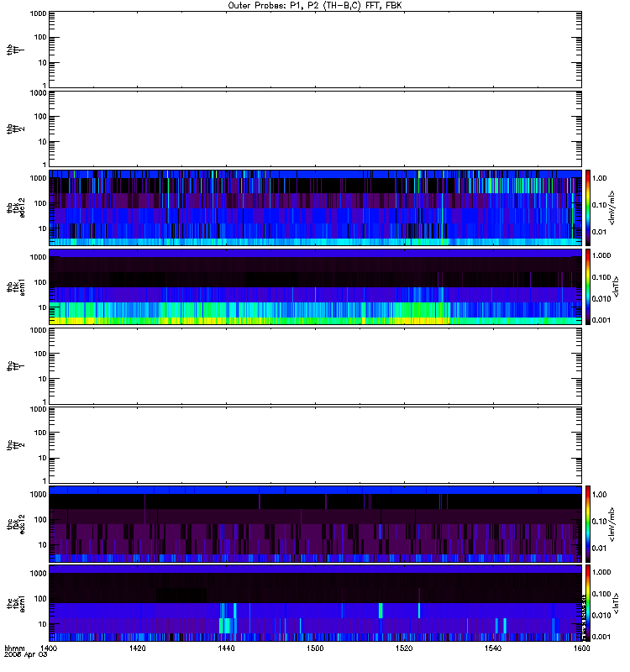Select the empty thb fff 1 spectrogram panel
The image size is (630, 672).
tap(316, 50)
